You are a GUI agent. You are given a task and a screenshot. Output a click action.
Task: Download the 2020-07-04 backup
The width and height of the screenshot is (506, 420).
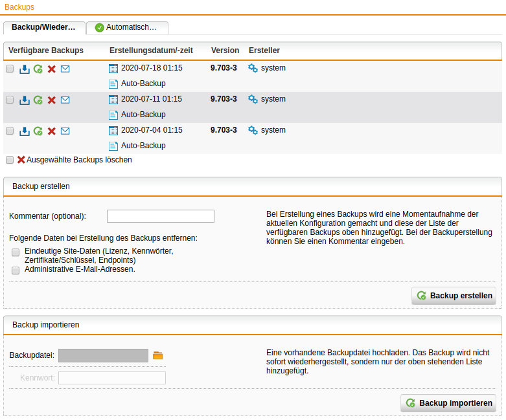pos(25,131)
